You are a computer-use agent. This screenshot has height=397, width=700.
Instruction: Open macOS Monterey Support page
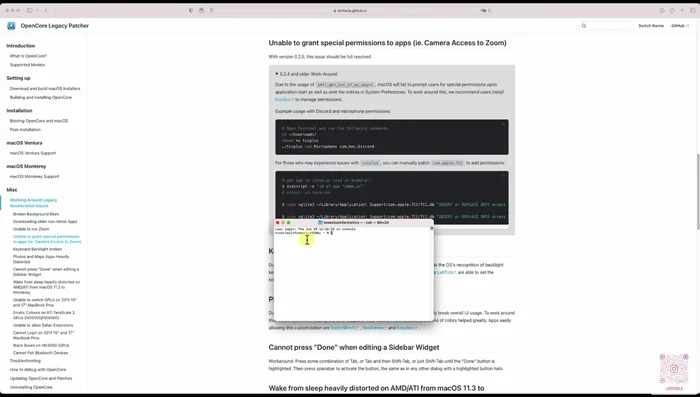[x=34, y=177]
